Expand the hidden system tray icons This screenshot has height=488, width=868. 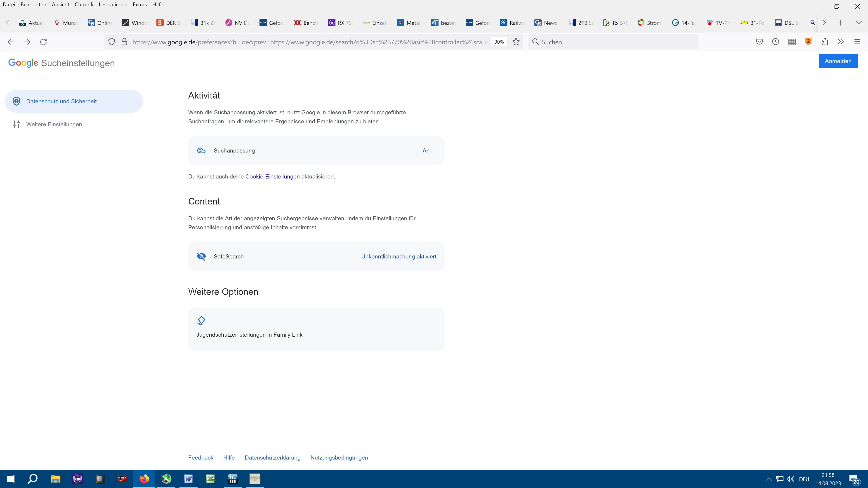[x=769, y=479]
